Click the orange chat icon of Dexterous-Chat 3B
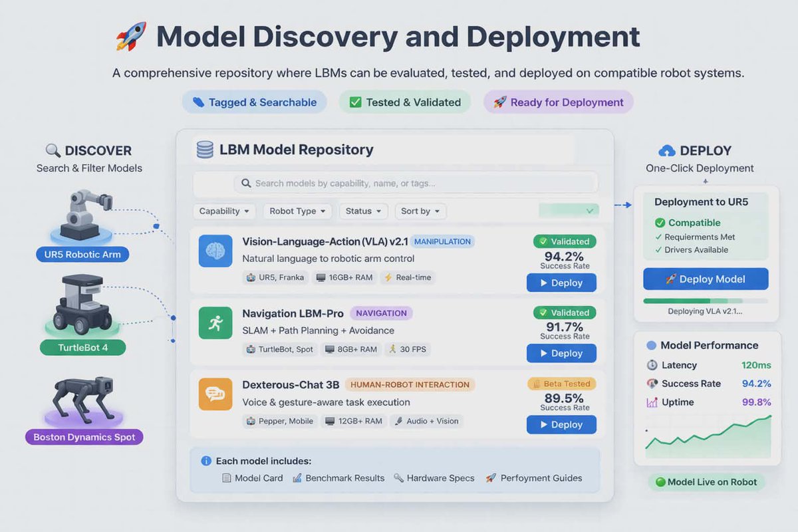Viewport: 798px width, 532px height. coord(215,394)
